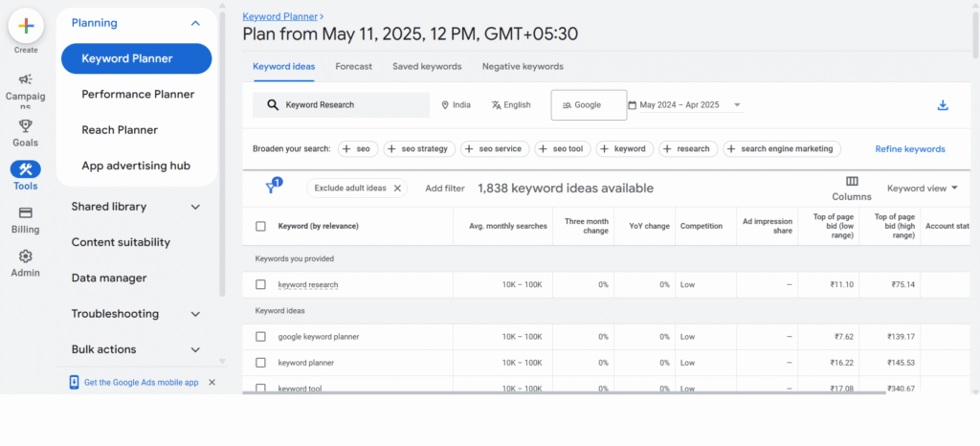Click the horizontal table scrollbar

(x=564, y=393)
